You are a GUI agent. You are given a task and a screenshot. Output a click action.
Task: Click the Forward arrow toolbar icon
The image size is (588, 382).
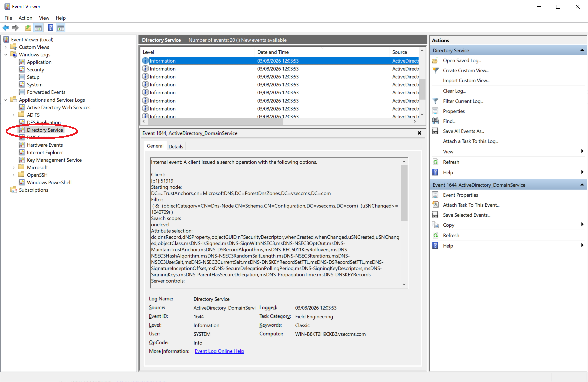[x=15, y=28]
